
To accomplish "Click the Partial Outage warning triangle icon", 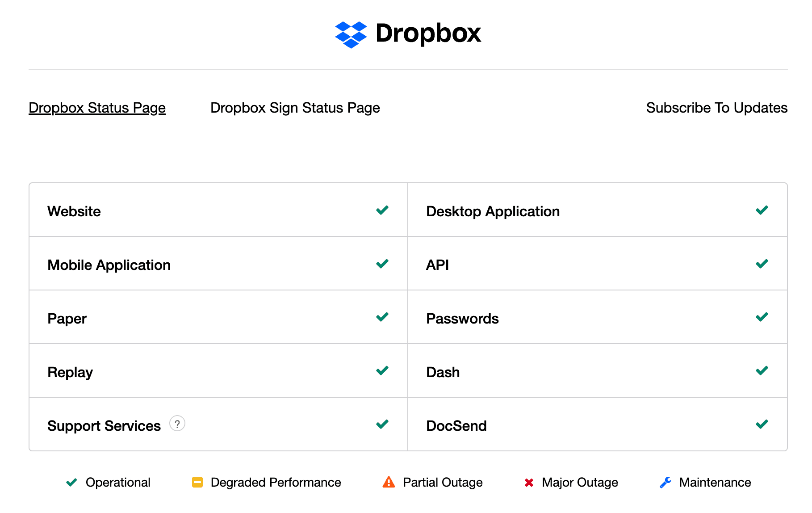I will (x=389, y=482).
